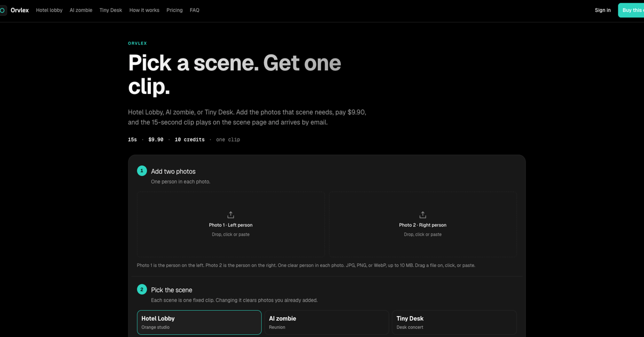Viewport: 644px width, 337px height.
Task: Select the AI zombie Reunion scene
Action: 327,323
